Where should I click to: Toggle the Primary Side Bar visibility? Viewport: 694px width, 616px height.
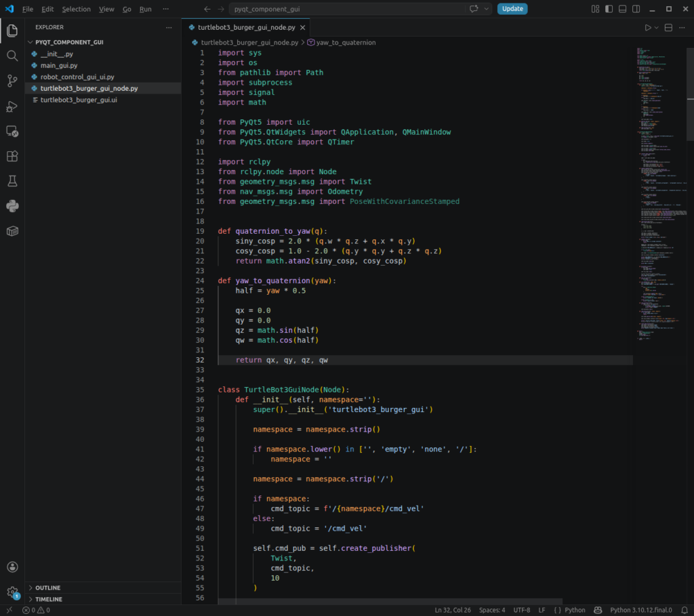point(609,9)
